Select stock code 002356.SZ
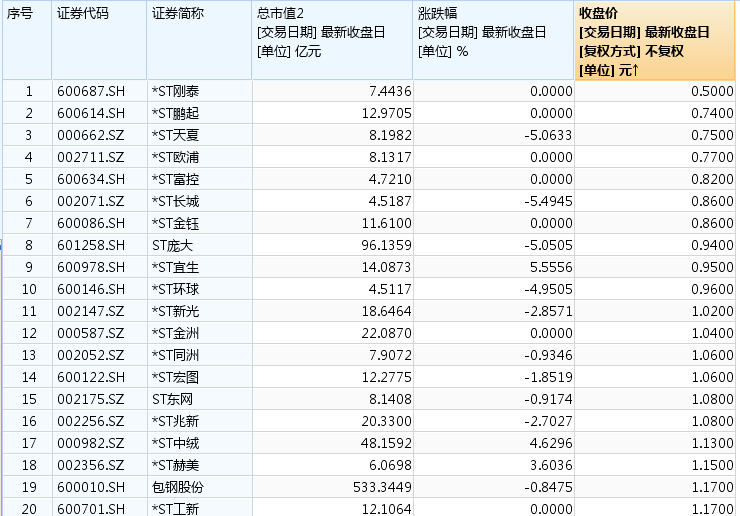This screenshot has width=740, height=516. coord(91,465)
